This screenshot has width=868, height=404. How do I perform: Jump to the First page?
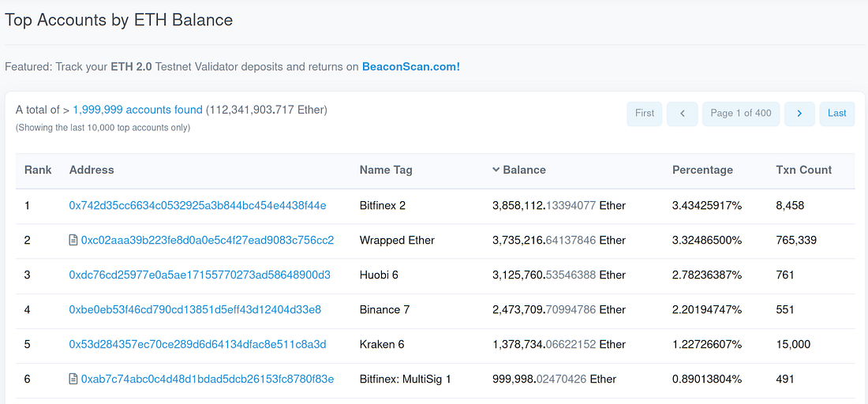(x=645, y=114)
